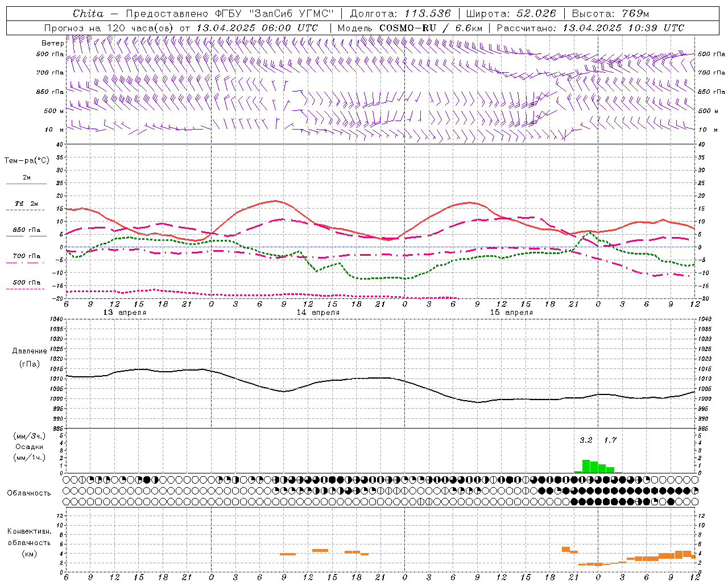Click the '10 м' wind level label on left

[55, 130]
